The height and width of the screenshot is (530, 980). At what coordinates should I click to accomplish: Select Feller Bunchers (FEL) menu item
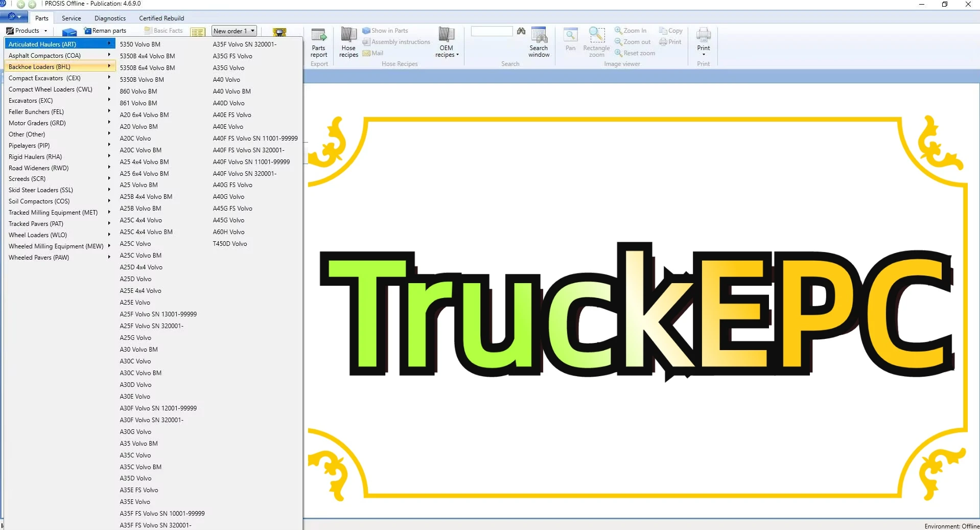(60, 111)
